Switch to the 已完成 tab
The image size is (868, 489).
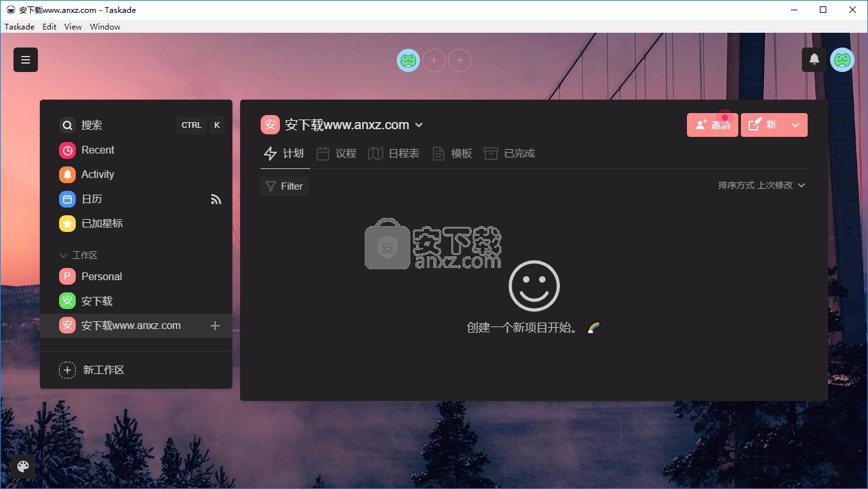[510, 154]
